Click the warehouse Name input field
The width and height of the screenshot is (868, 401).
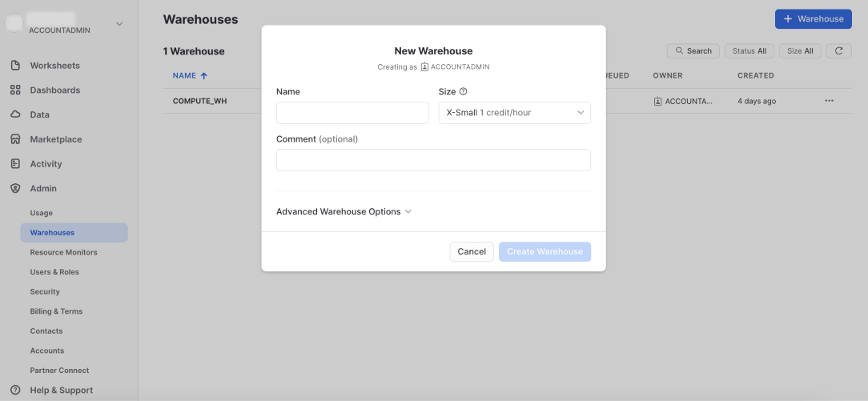(x=352, y=113)
